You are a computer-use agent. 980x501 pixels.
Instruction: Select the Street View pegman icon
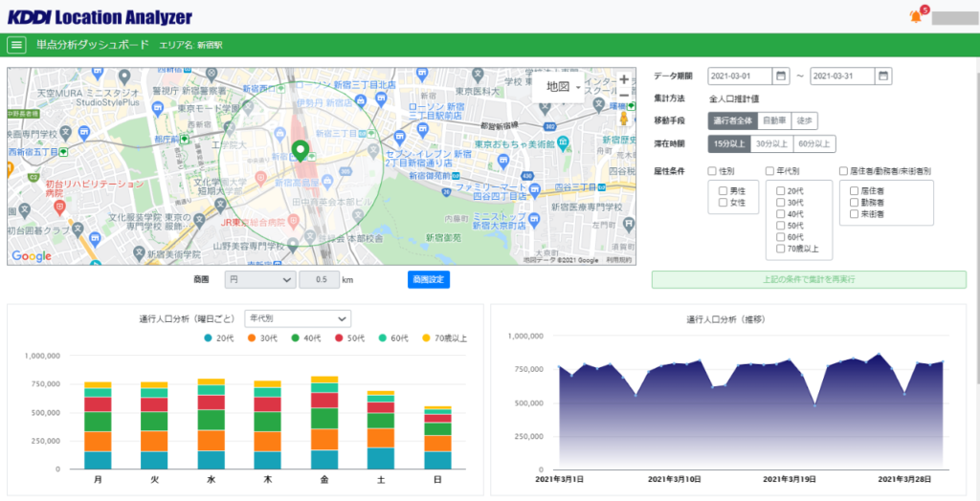[624, 119]
